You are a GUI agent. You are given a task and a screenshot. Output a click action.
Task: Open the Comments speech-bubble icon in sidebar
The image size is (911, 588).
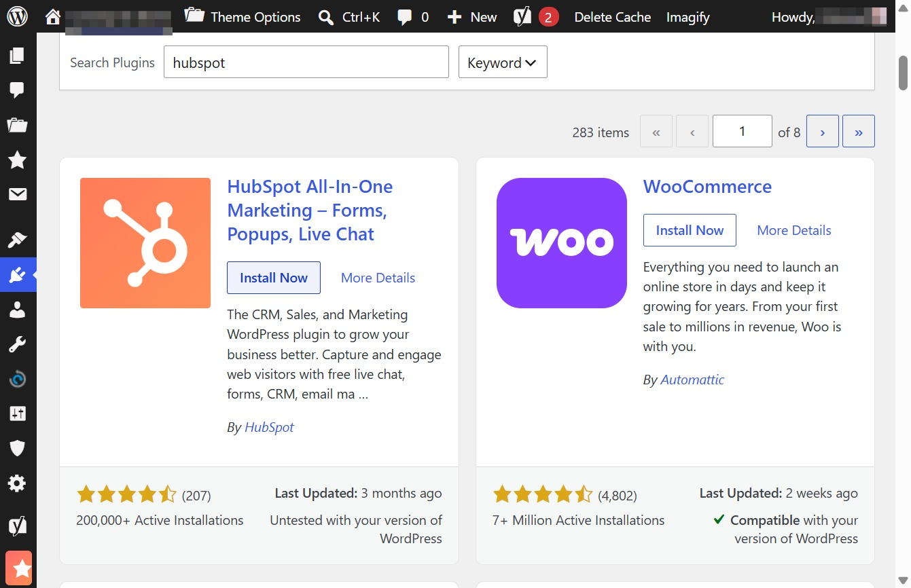pos(17,90)
